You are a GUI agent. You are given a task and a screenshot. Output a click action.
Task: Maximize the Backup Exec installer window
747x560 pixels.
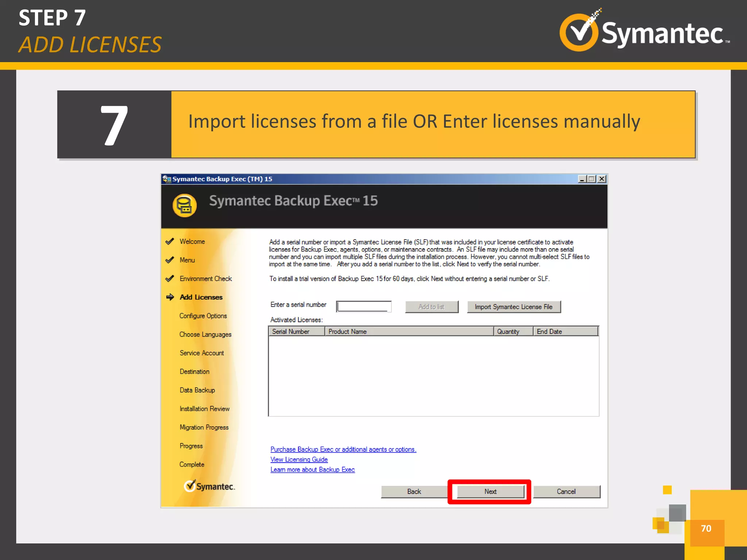(592, 179)
